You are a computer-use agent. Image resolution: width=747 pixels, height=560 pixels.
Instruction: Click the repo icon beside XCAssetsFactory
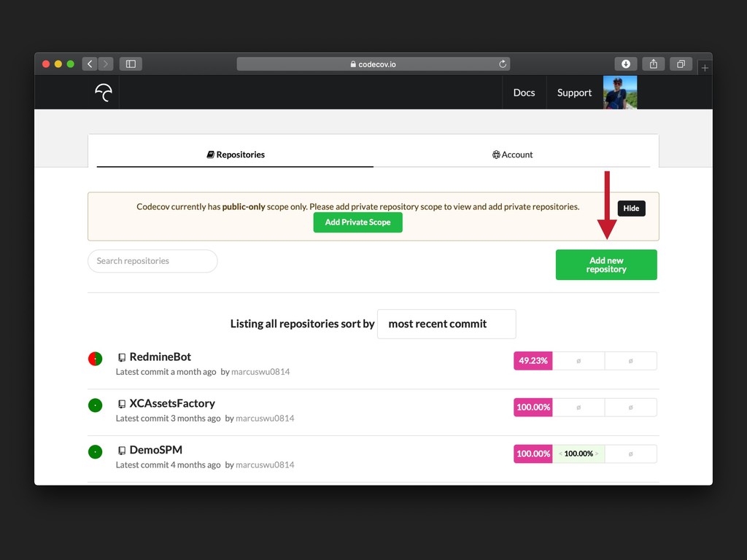122,404
